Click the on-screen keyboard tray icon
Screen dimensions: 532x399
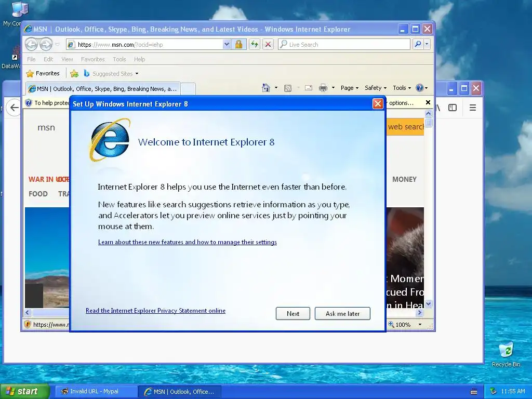(x=474, y=392)
